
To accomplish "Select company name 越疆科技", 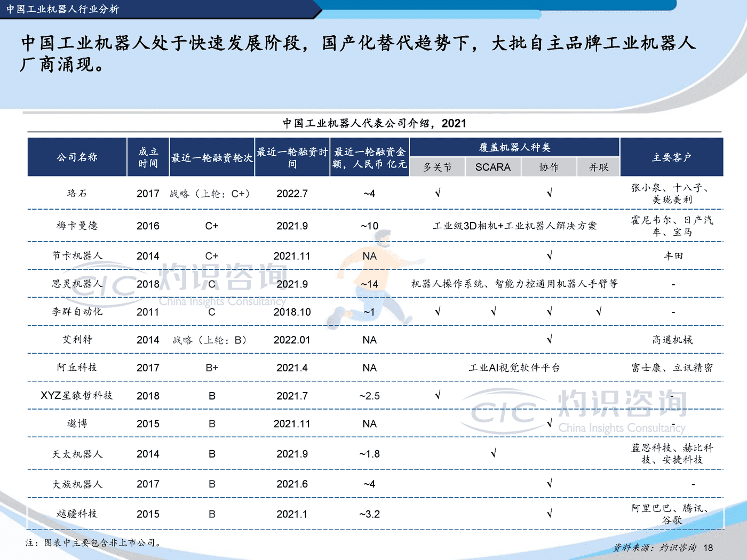I will (x=77, y=514).
